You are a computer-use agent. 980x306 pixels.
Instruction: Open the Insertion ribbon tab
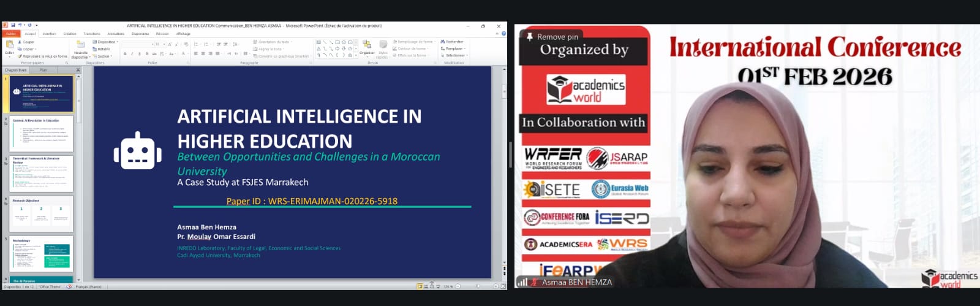pos(50,34)
